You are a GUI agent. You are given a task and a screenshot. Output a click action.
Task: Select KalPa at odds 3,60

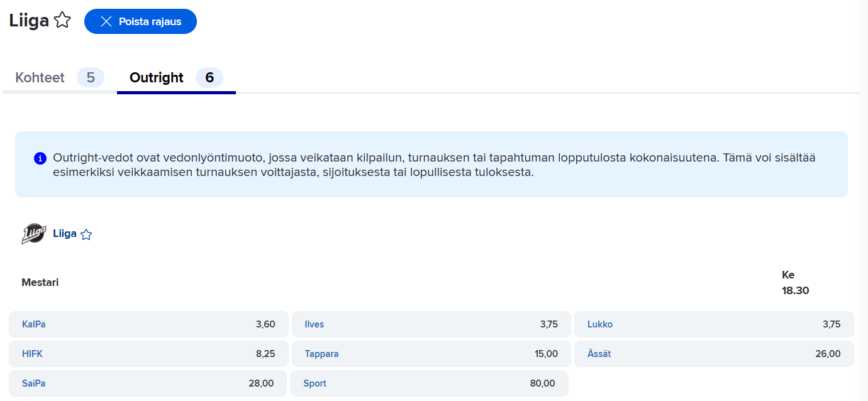tap(148, 324)
